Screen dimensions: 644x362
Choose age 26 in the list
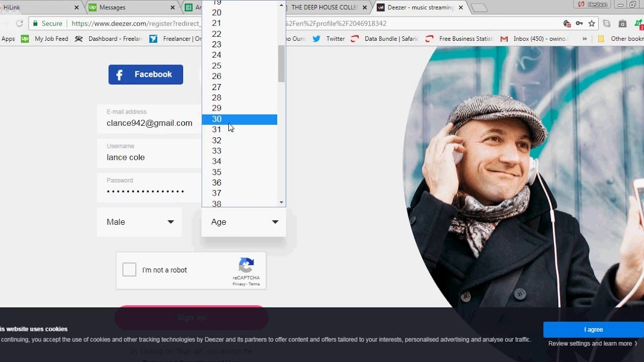pyautogui.click(x=239, y=76)
